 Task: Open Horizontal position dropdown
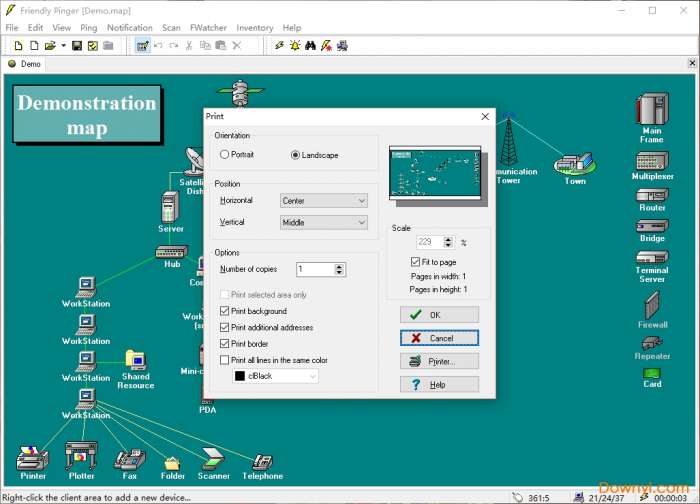pyautogui.click(x=324, y=201)
